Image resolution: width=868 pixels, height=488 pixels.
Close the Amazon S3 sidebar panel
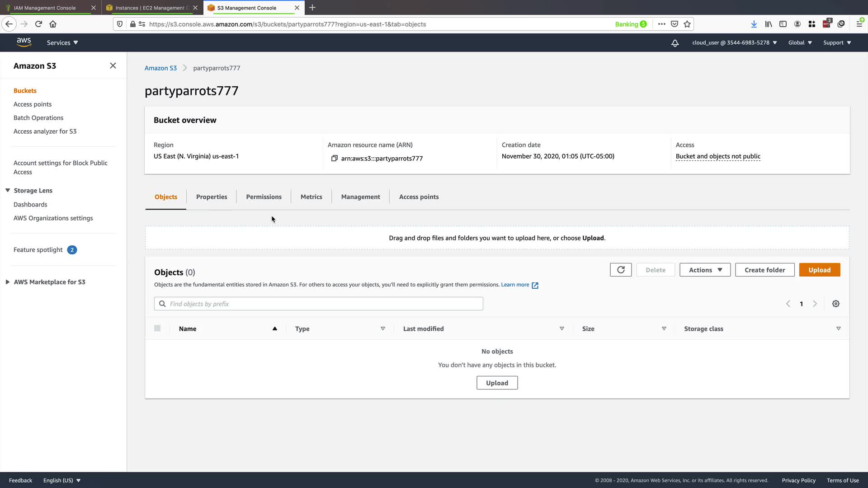coord(113,66)
